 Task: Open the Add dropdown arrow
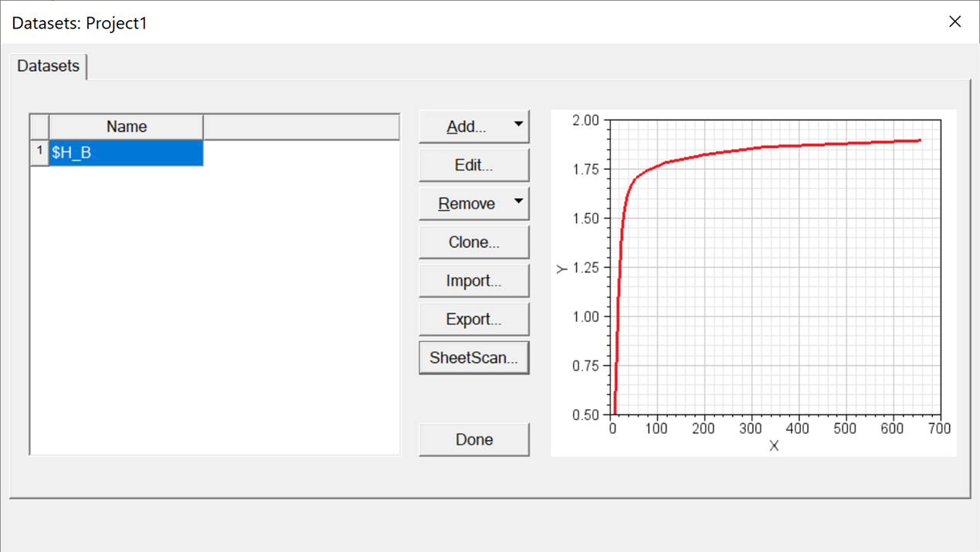pyautogui.click(x=518, y=124)
